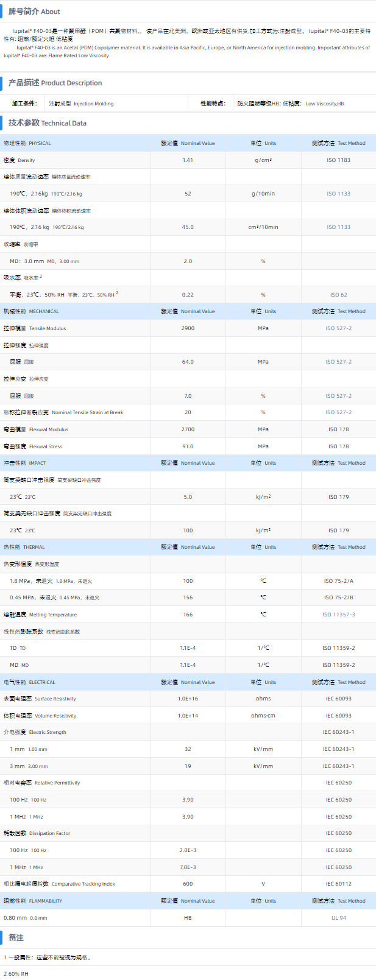
Task: Select the 1.8 MPa heat deflection value 100
Action: [188, 581]
